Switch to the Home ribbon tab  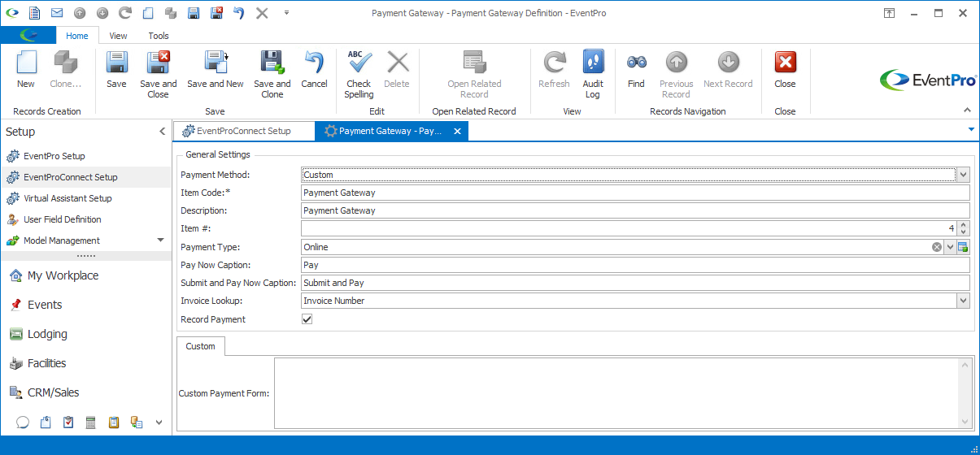click(77, 36)
